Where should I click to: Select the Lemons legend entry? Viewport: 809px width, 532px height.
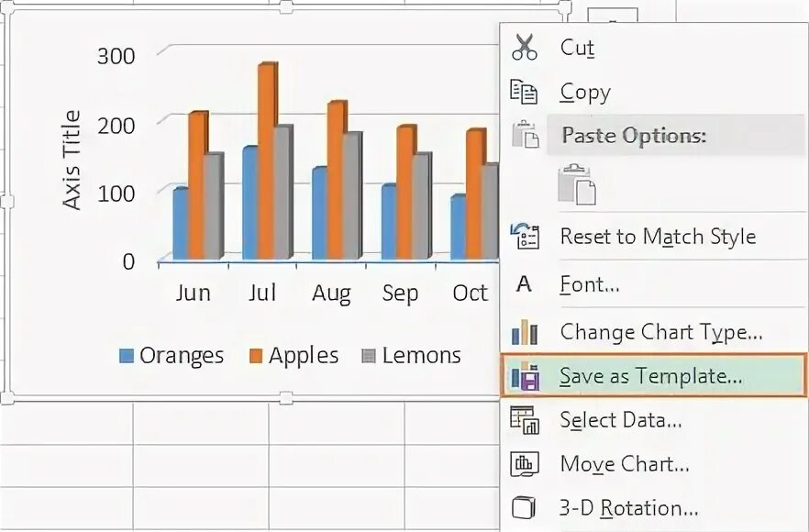tap(411, 356)
